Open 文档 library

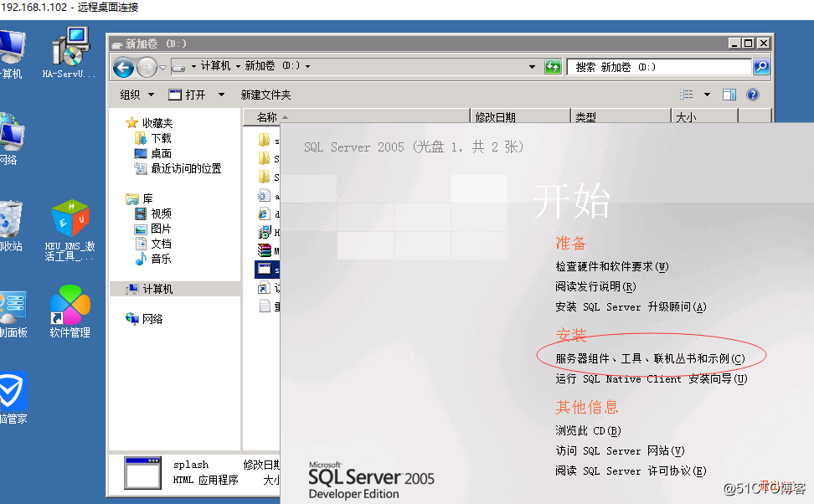click(153, 244)
